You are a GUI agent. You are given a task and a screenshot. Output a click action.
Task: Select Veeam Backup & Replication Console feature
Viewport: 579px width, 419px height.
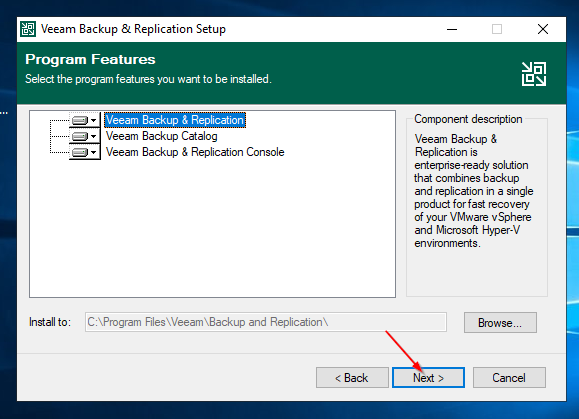click(x=195, y=152)
